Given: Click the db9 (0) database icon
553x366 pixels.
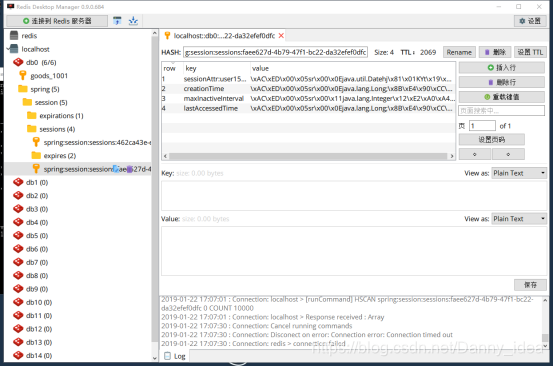Looking at the screenshot, I should tap(18, 289).
